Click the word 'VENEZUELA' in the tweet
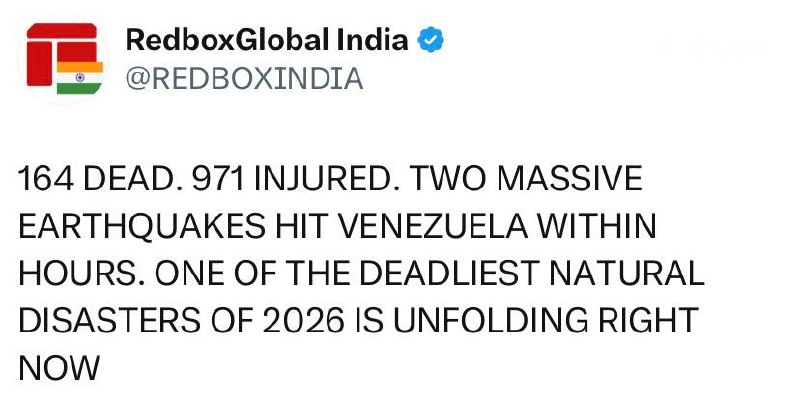The image size is (800, 404). (433, 226)
